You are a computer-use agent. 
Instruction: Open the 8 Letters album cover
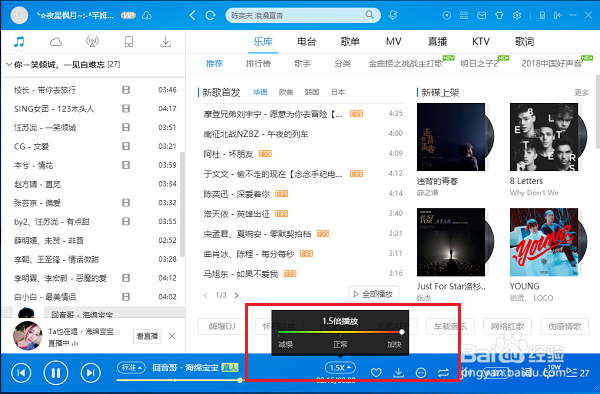click(x=544, y=137)
